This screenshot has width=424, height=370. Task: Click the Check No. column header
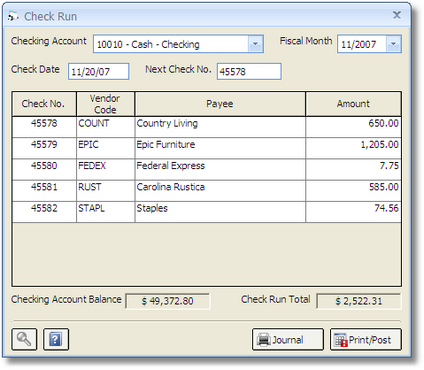tap(44, 104)
